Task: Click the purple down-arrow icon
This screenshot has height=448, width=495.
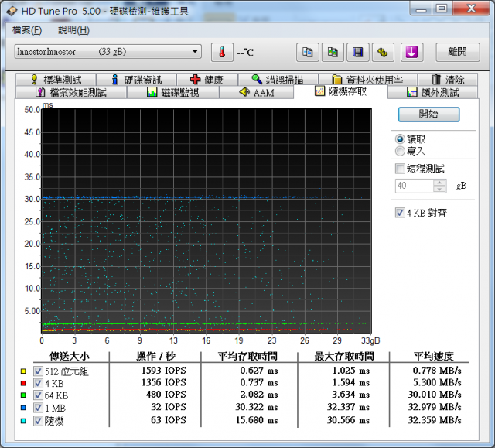Action: (411, 52)
